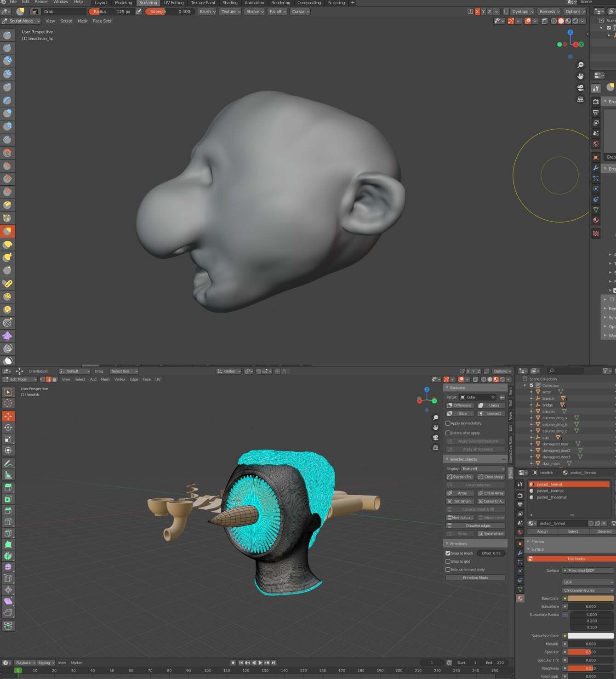The width and height of the screenshot is (616, 679).
Task: Select the Measure tool in the lower viewport
Action: click(x=7, y=475)
